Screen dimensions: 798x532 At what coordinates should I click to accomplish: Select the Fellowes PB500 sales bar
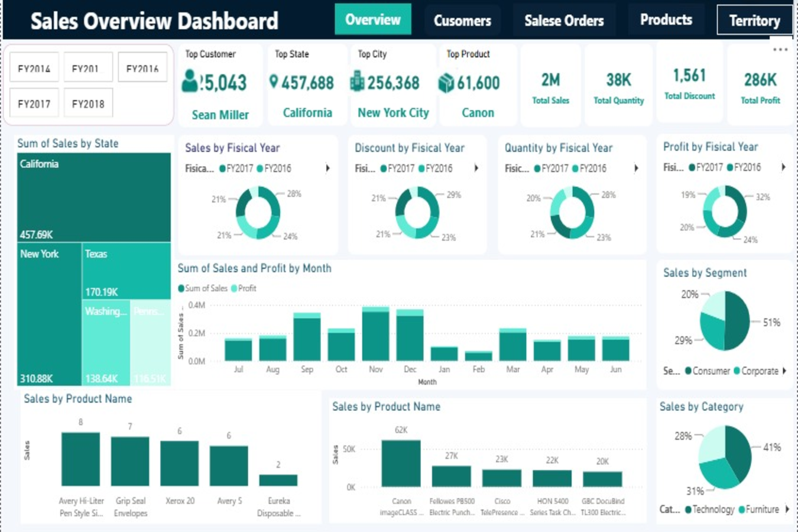pyautogui.click(x=451, y=476)
